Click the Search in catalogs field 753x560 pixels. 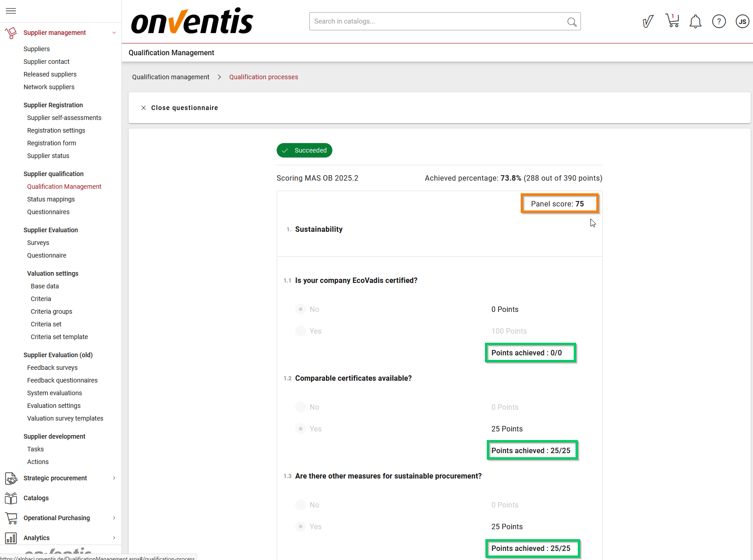coord(437,21)
